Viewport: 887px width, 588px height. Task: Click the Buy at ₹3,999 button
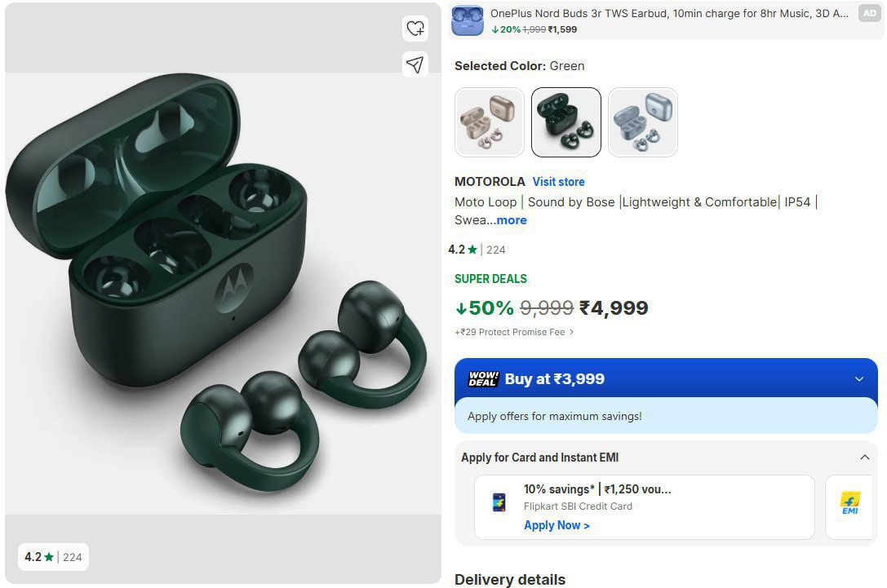(666, 378)
